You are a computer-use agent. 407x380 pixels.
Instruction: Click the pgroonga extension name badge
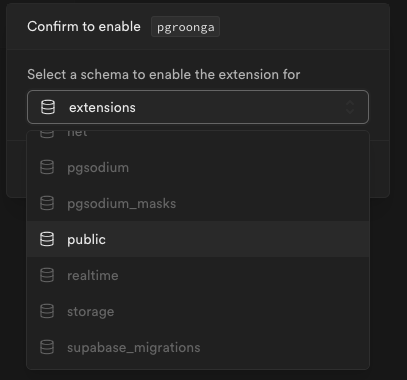coord(185,27)
